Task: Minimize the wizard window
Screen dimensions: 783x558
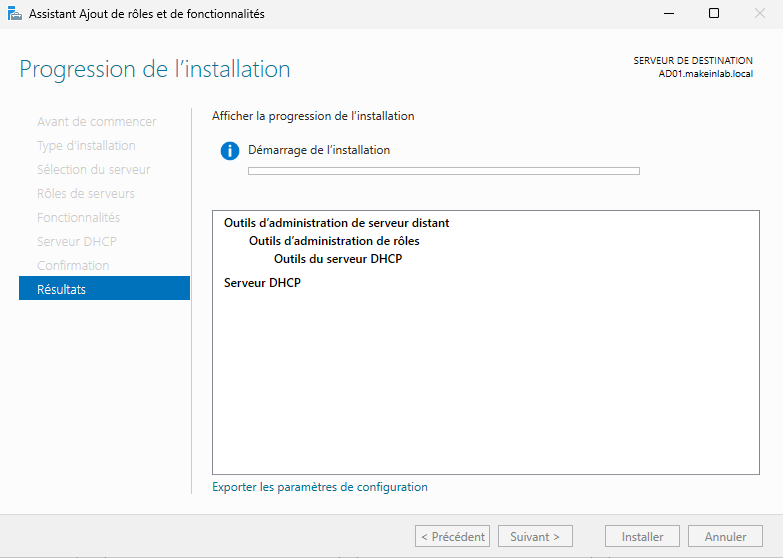Action: click(667, 14)
